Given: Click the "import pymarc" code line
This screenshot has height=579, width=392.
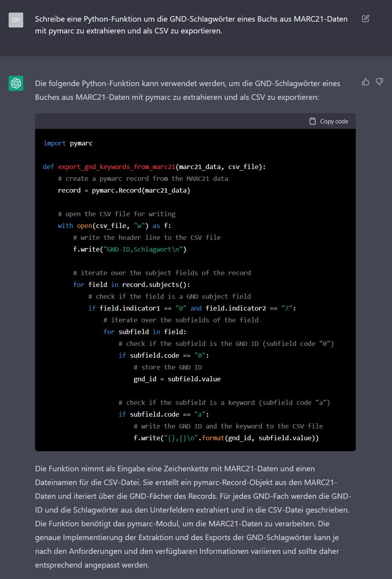Looking at the screenshot, I should point(68,143).
